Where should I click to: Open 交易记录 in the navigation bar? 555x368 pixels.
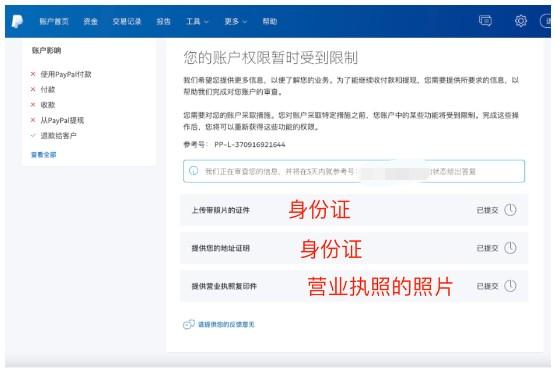pyautogui.click(x=127, y=21)
